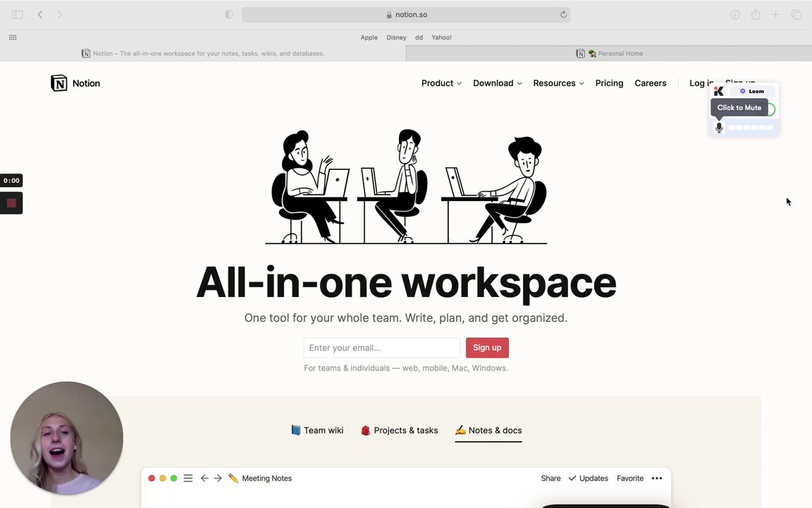Click Favorite in Meeting Notes preview
Viewport: 812px width, 508px height.
point(630,478)
